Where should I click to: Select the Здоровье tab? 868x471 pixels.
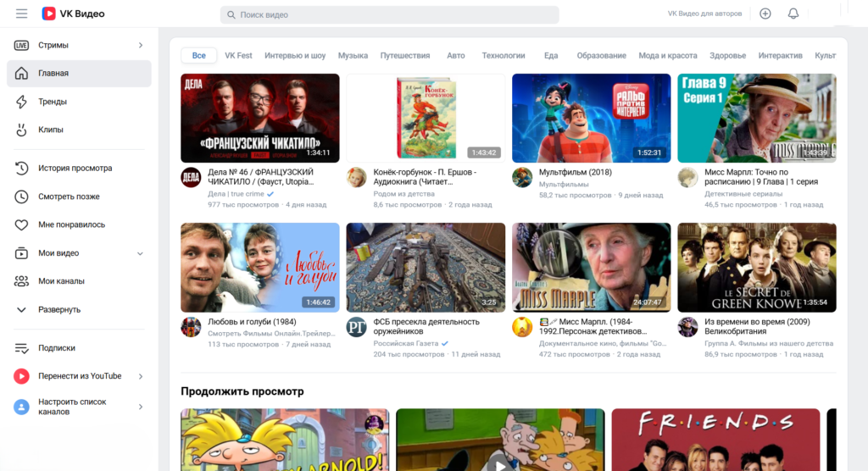click(728, 55)
